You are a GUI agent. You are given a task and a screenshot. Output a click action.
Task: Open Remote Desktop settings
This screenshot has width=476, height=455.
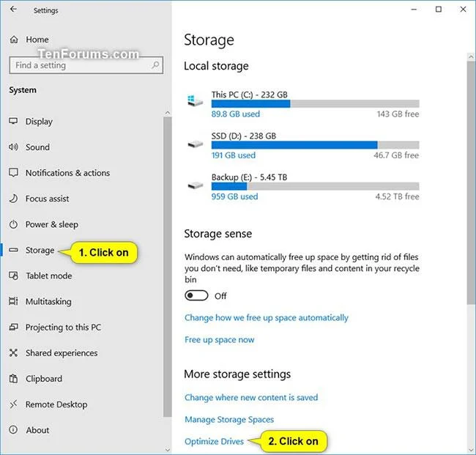tap(56, 404)
